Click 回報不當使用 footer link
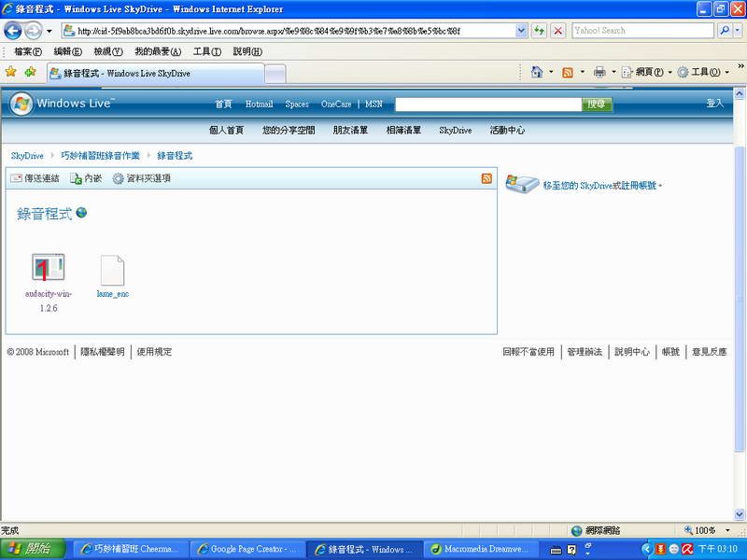The width and height of the screenshot is (747, 560). (x=529, y=352)
